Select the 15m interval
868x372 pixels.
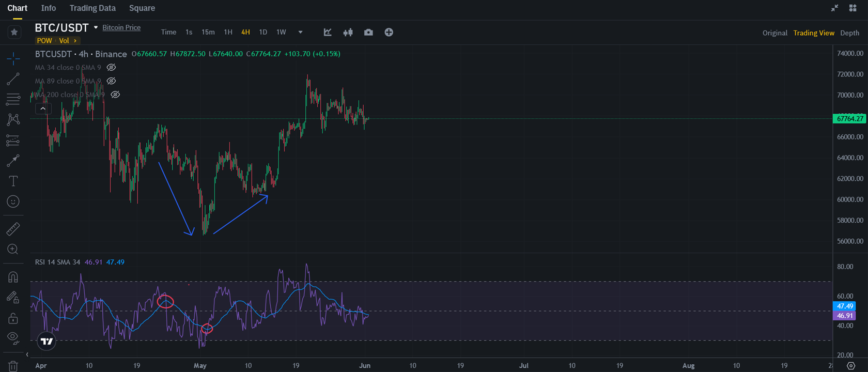click(x=208, y=32)
